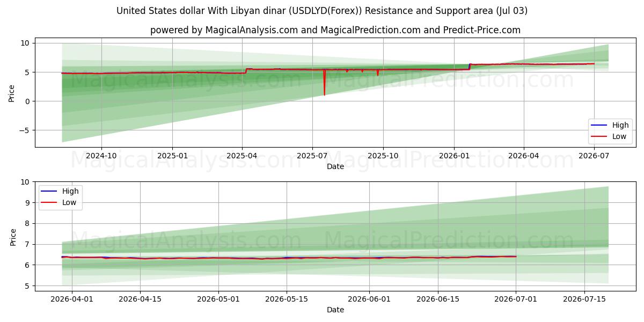Select 'High' in the upper chart legend

(620, 125)
